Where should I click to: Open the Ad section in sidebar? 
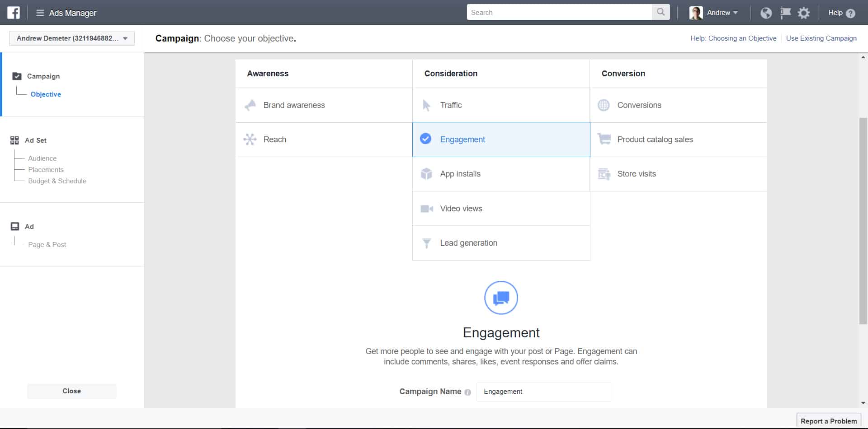click(x=29, y=226)
